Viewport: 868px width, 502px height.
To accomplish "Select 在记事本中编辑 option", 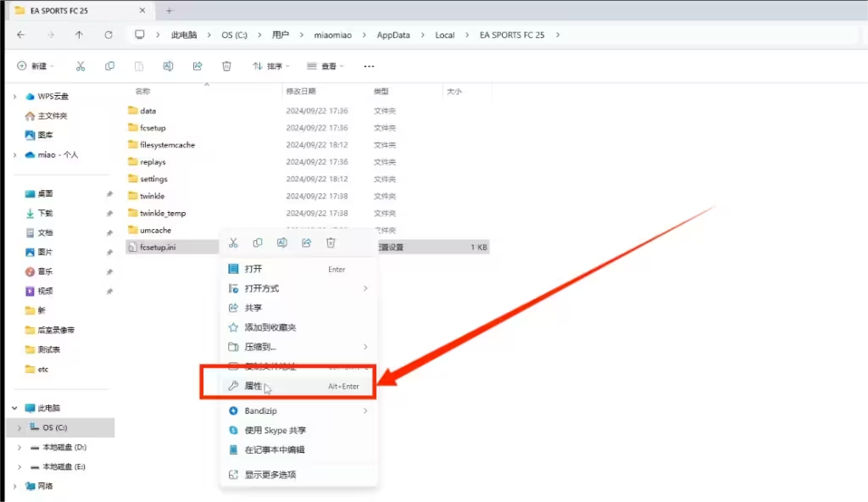I will pyautogui.click(x=298, y=449).
